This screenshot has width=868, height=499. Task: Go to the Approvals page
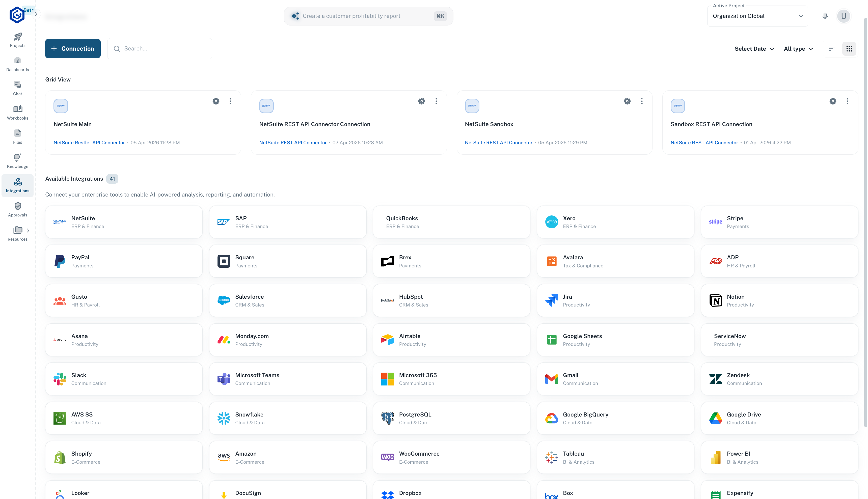(17, 209)
